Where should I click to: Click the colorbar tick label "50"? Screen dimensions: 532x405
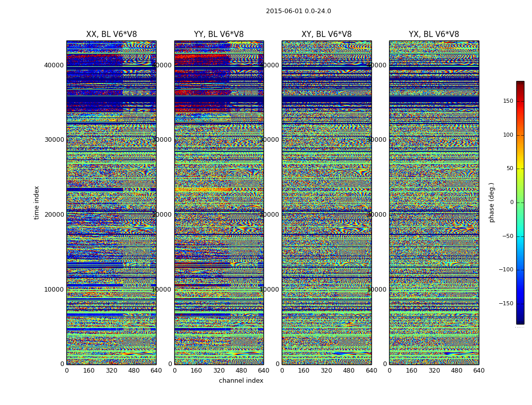[510, 169]
